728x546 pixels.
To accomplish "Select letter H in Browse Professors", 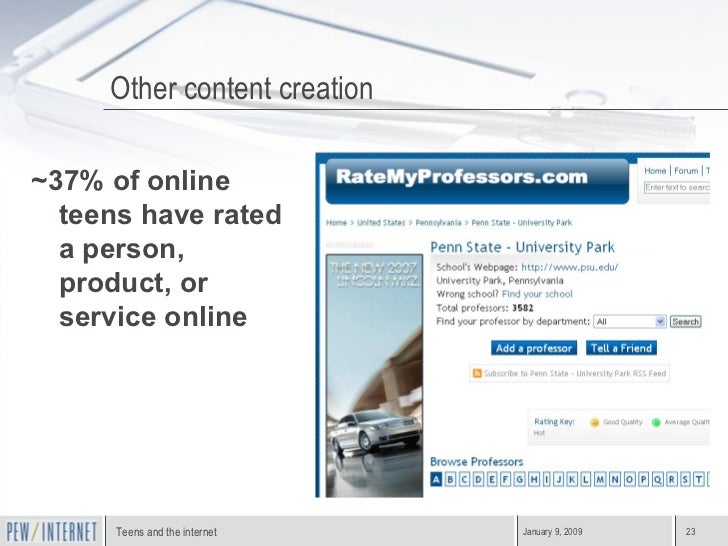I will [x=534, y=479].
